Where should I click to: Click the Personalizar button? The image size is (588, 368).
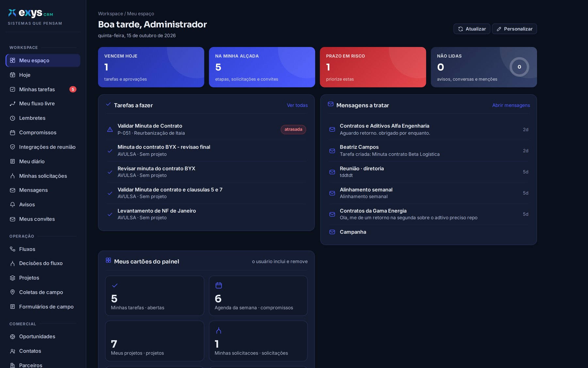click(514, 29)
